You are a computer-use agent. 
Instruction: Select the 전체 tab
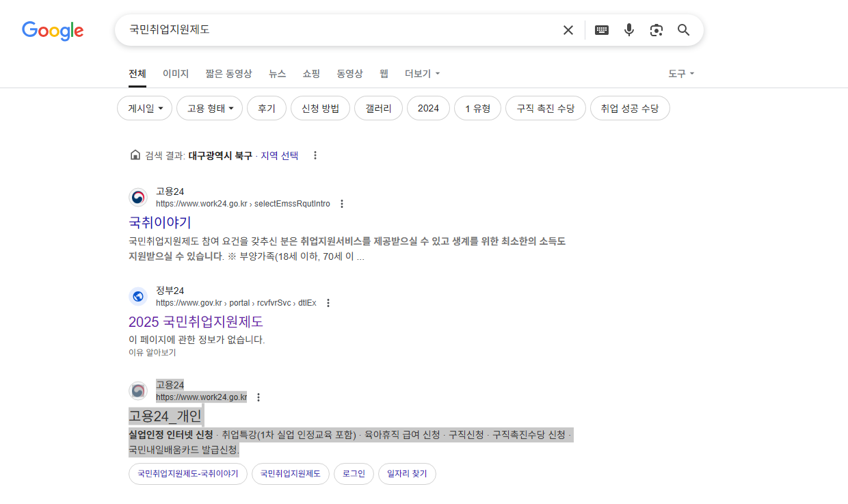point(137,73)
